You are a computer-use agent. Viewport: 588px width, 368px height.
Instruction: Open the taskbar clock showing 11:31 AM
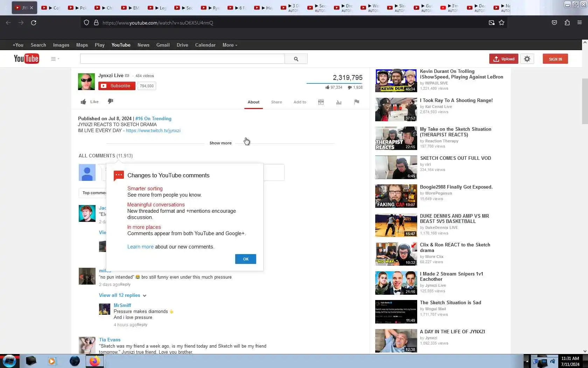click(x=570, y=361)
